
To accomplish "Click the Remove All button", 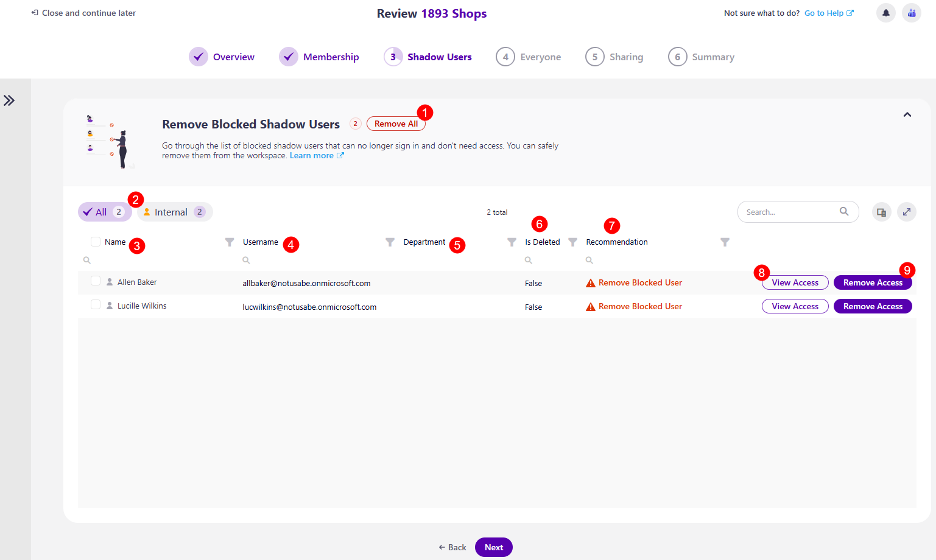I will tap(396, 123).
